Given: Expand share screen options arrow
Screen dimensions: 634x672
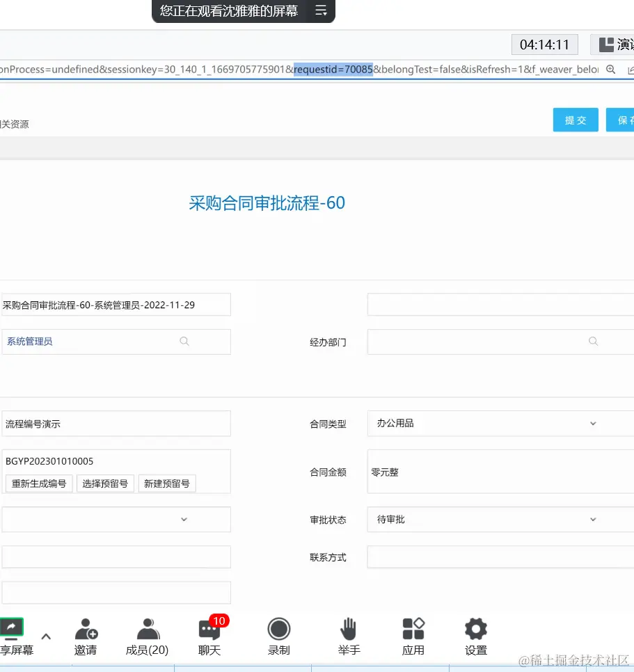Looking at the screenshot, I should (46, 637).
